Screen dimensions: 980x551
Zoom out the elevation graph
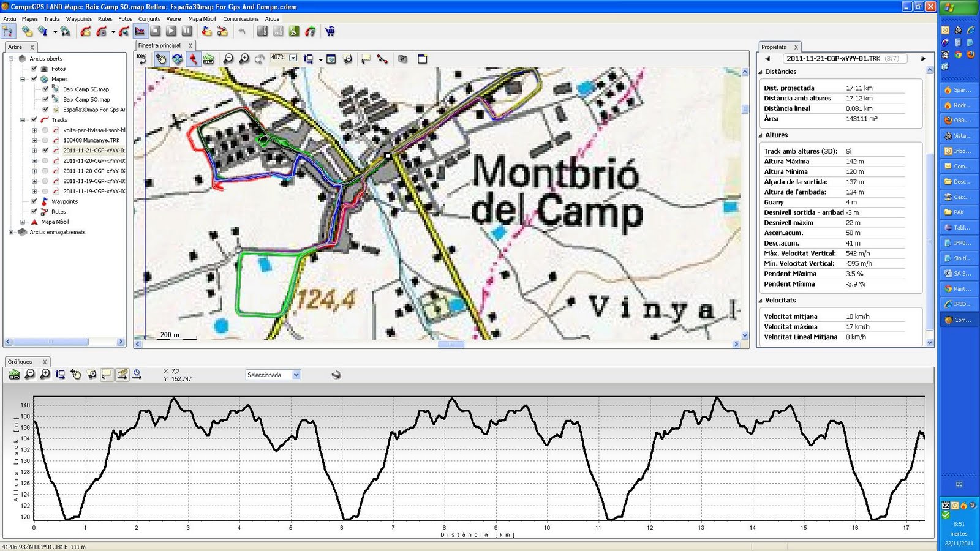pyautogui.click(x=29, y=374)
